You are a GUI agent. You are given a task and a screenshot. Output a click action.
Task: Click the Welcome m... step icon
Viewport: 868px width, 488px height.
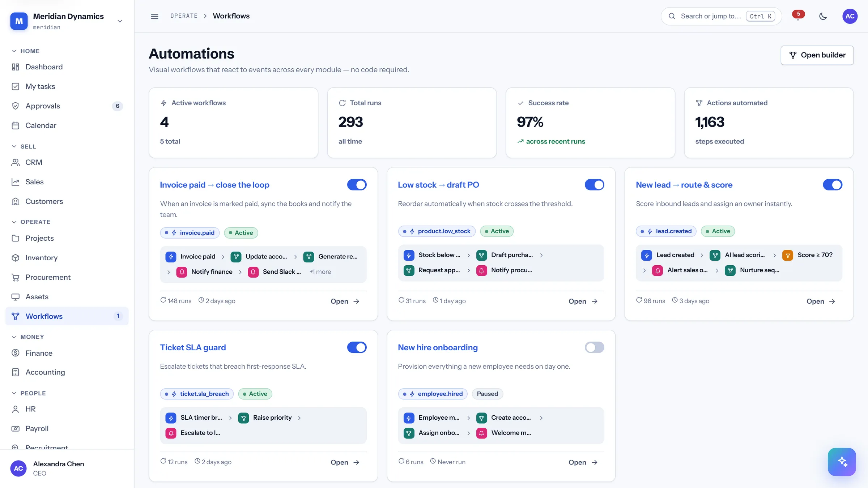[481, 433]
